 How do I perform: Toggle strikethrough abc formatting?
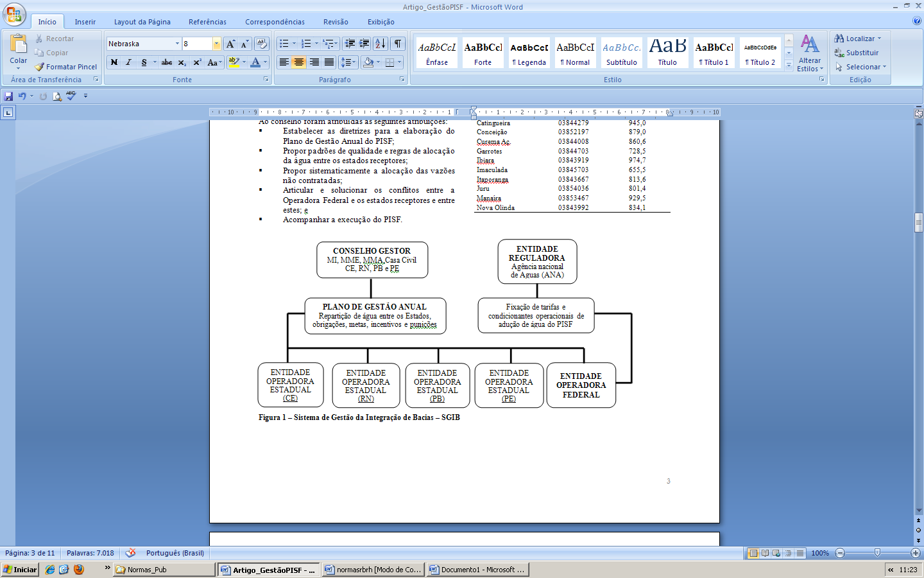tap(167, 62)
